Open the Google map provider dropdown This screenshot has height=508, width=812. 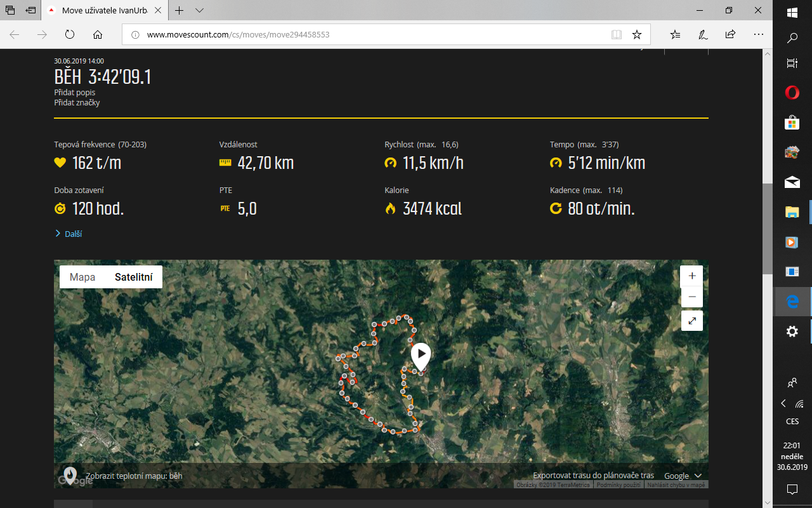[x=683, y=476]
